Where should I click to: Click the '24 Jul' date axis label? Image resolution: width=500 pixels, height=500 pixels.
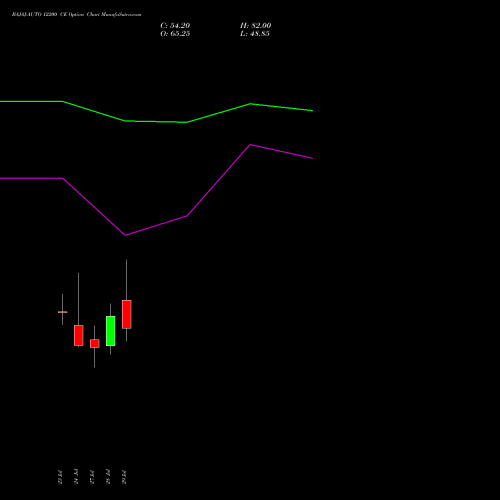(76, 477)
